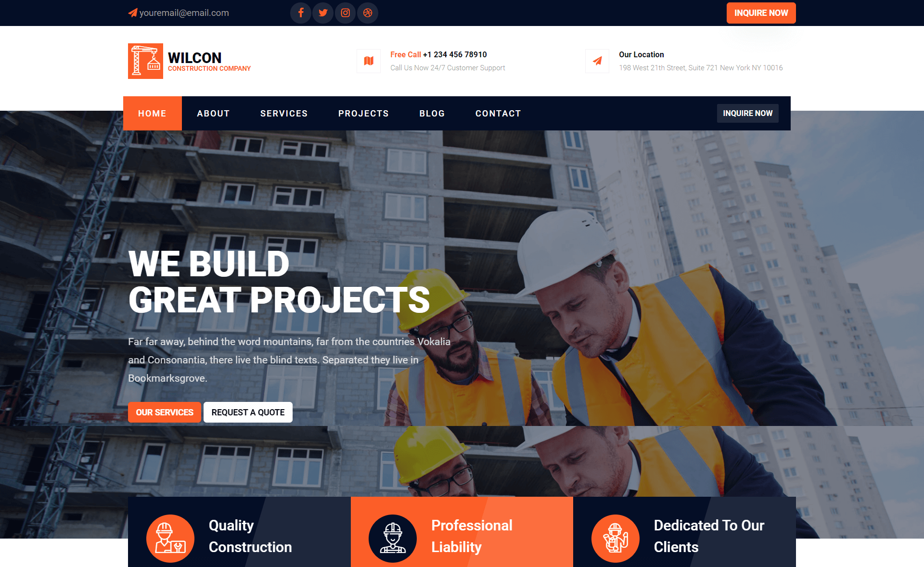The width and height of the screenshot is (924, 567).
Task: Click the Dribbble social media icon
Action: [368, 12]
